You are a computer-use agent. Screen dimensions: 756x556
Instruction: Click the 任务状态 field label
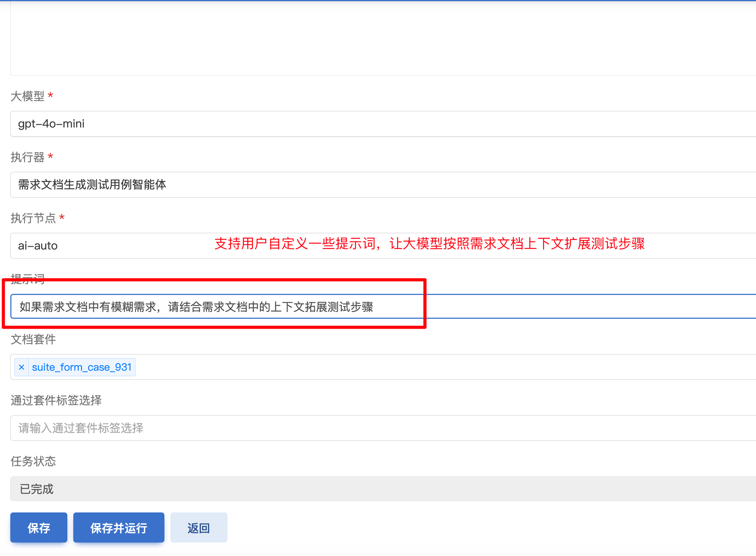(33, 461)
